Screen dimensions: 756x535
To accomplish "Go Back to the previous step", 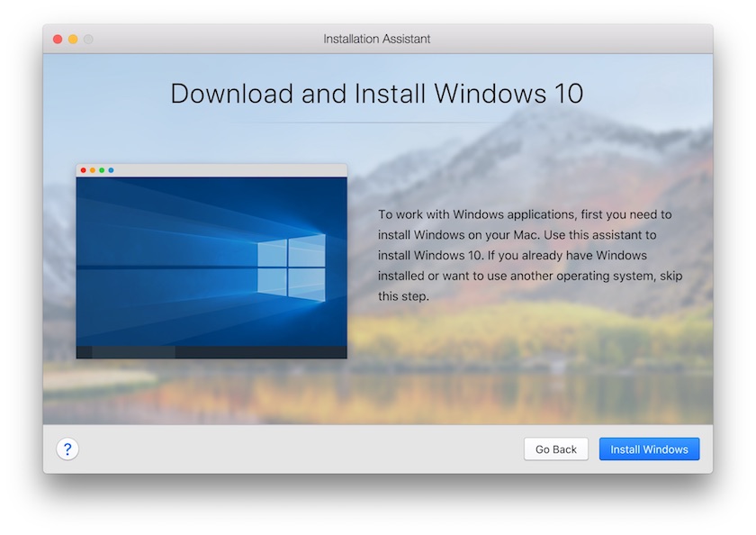I will coord(556,449).
